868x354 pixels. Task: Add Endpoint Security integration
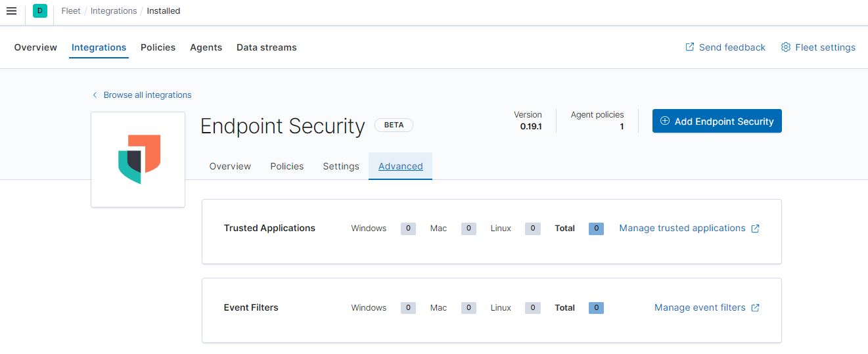pyautogui.click(x=717, y=121)
